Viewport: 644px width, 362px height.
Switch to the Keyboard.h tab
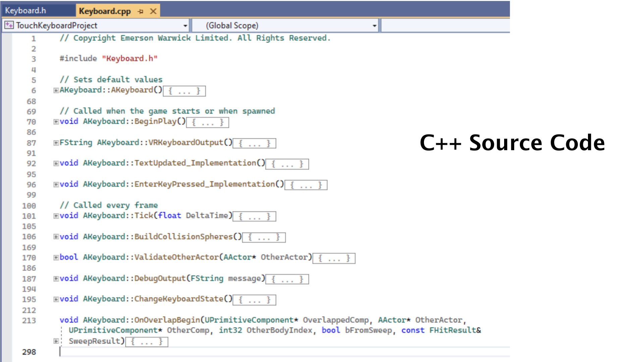pyautogui.click(x=25, y=11)
